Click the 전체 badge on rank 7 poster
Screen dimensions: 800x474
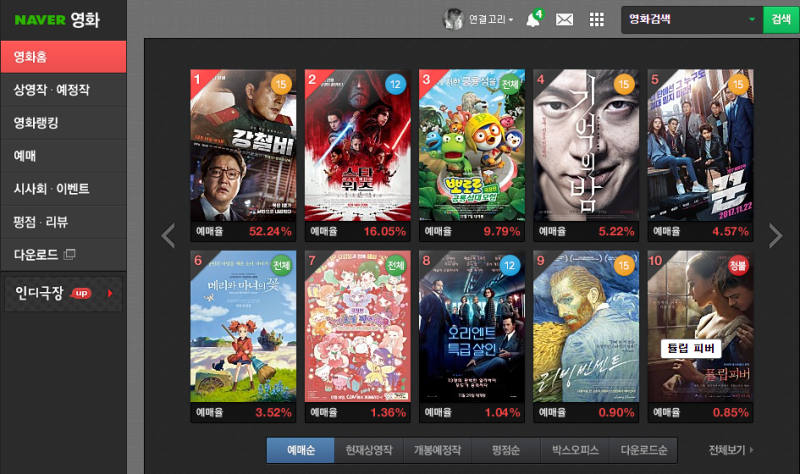395,265
